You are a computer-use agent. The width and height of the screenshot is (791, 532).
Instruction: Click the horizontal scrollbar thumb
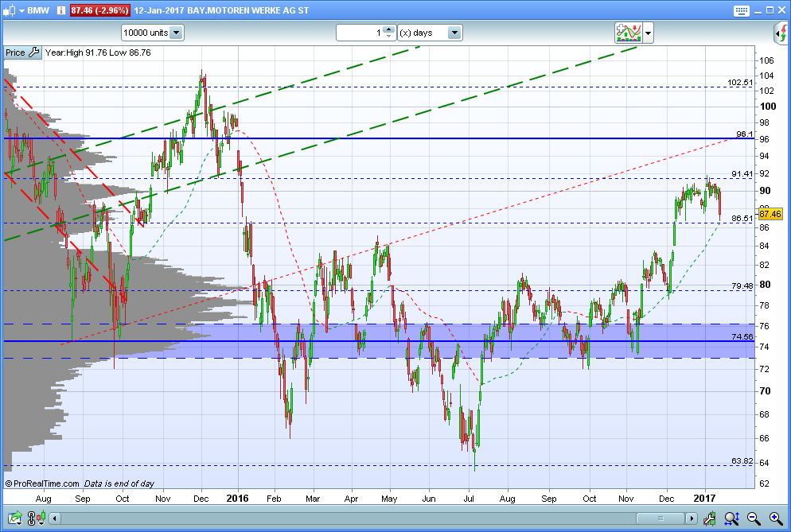pyautogui.click(x=660, y=518)
